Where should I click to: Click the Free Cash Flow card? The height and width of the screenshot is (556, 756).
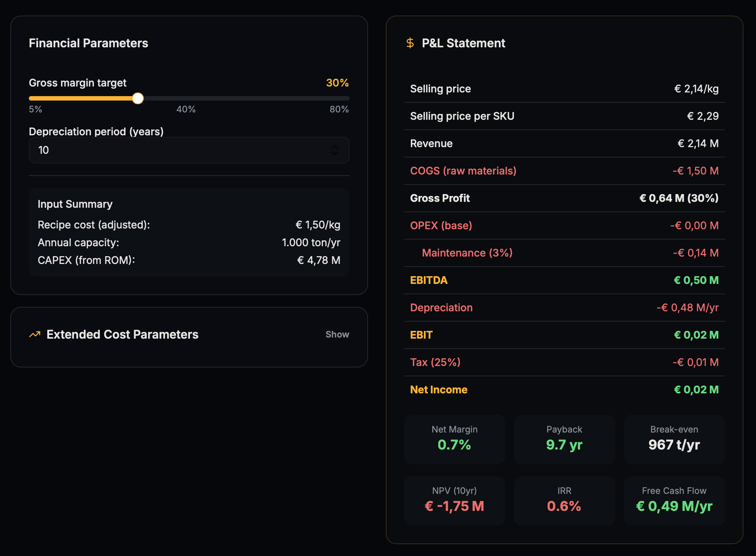(674, 500)
